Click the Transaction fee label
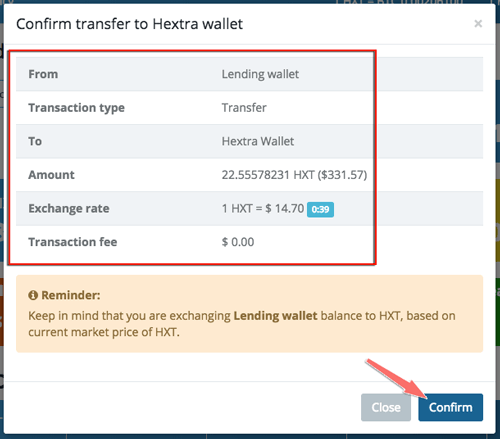Image resolution: width=500 pixels, height=439 pixels. click(73, 242)
